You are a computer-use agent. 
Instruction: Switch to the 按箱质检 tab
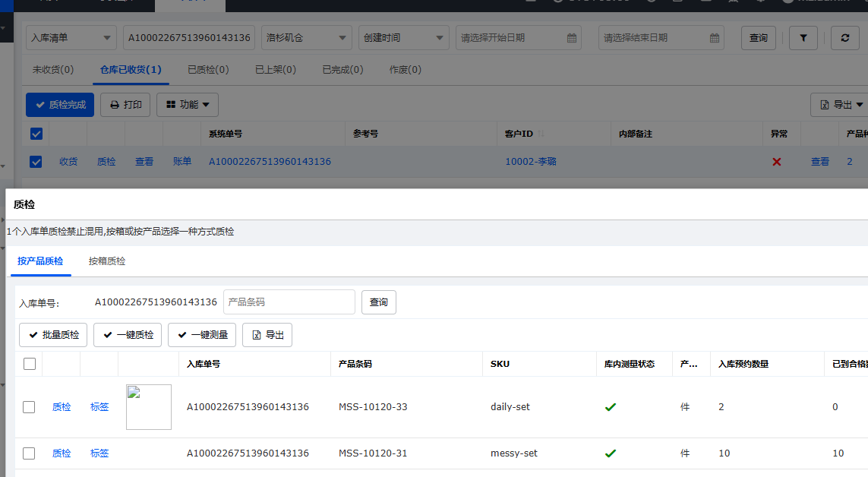tap(107, 261)
